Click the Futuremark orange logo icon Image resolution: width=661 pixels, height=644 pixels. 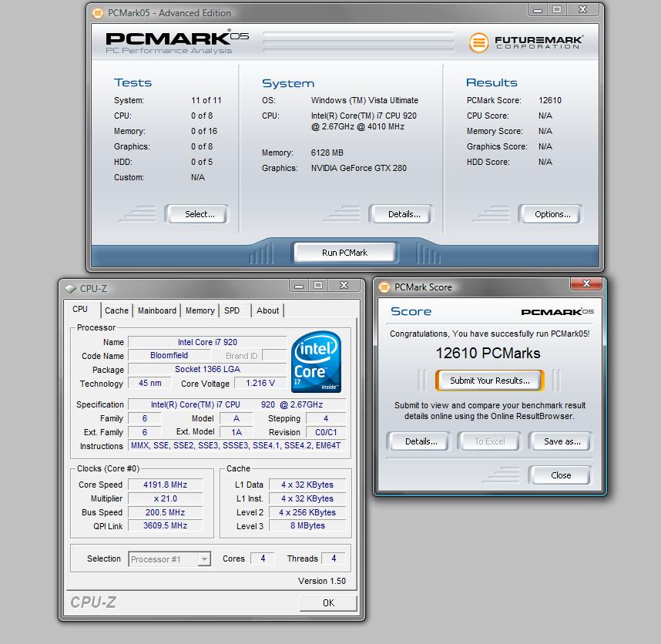click(x=478, y=42)
